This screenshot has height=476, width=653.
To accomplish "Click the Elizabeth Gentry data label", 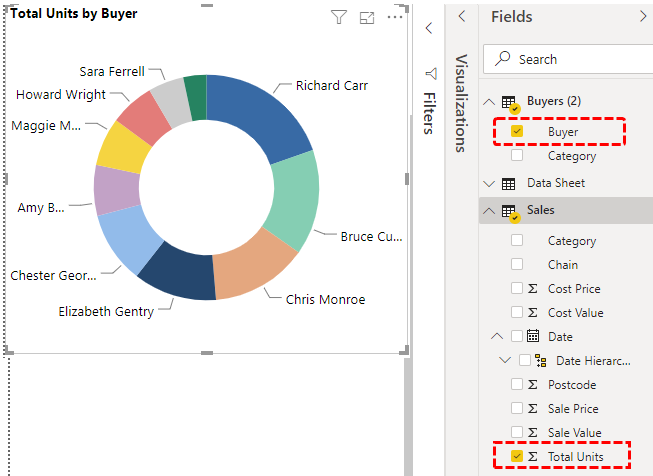I will point(106,312).
